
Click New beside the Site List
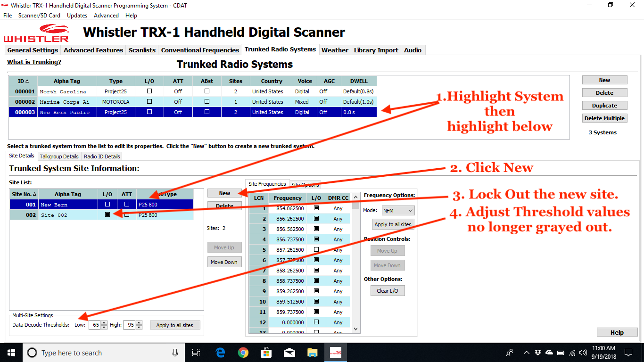point(224,193)
